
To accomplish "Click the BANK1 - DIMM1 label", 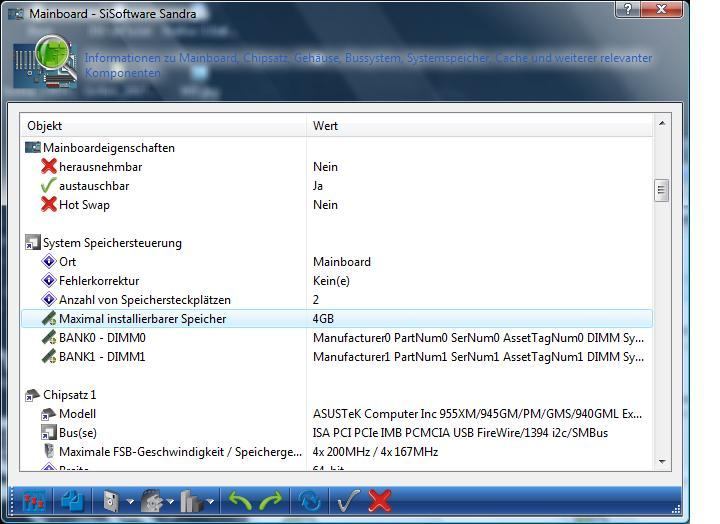I will 102,357.
